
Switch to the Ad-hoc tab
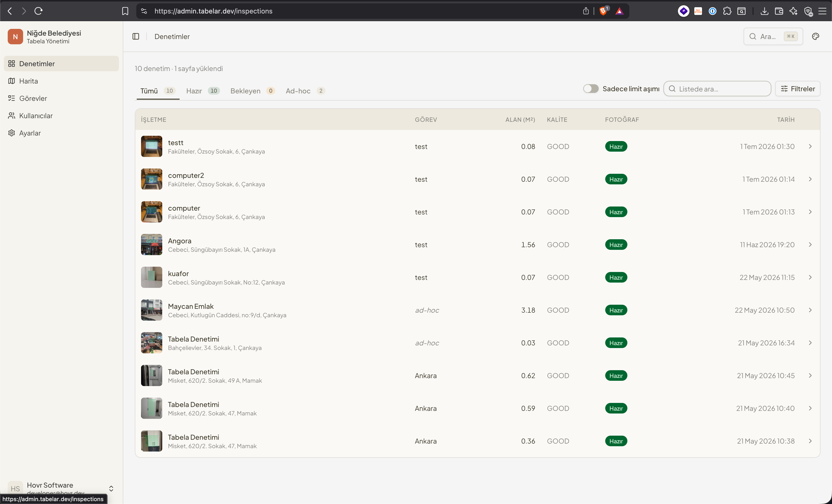305,91
